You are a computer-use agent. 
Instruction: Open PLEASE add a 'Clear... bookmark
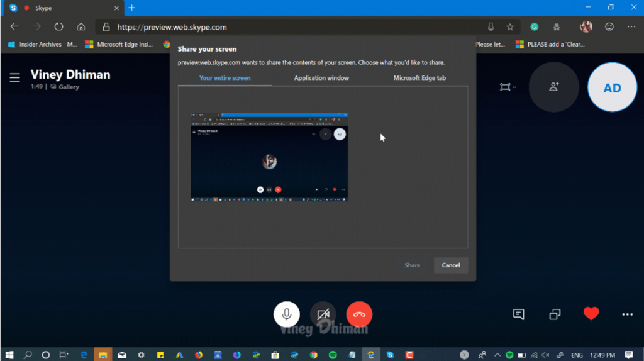[550, 45]
